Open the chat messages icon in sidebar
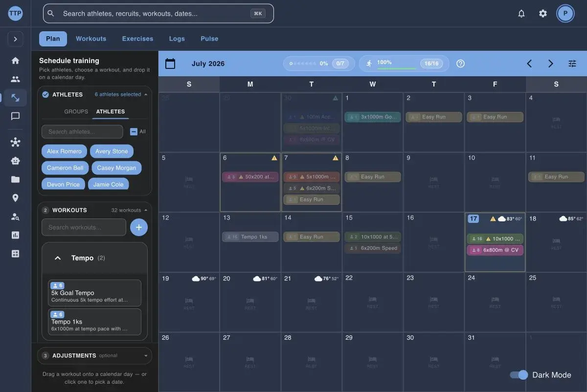 click(x=15, y=116)
